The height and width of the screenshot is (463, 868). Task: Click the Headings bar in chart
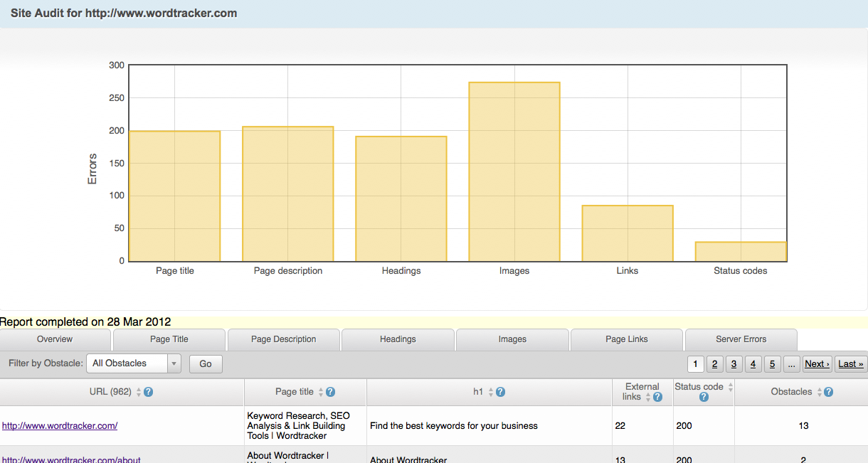(x=401, y=199)
